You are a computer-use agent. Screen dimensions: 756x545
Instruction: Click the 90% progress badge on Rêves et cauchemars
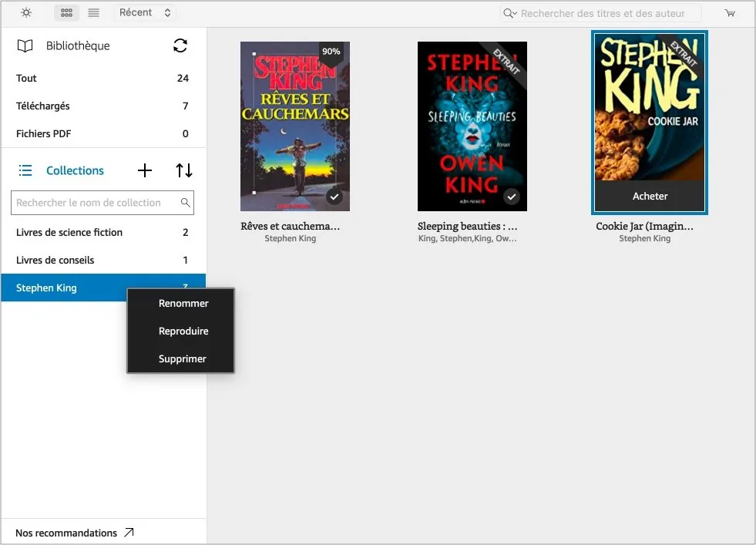point(331,52)
